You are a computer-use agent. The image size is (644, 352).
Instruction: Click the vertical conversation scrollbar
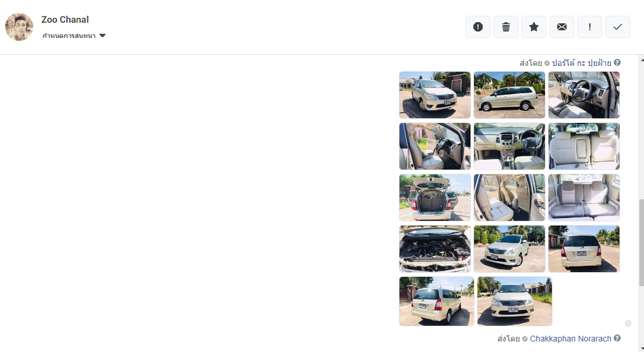[x=642, y=242]
